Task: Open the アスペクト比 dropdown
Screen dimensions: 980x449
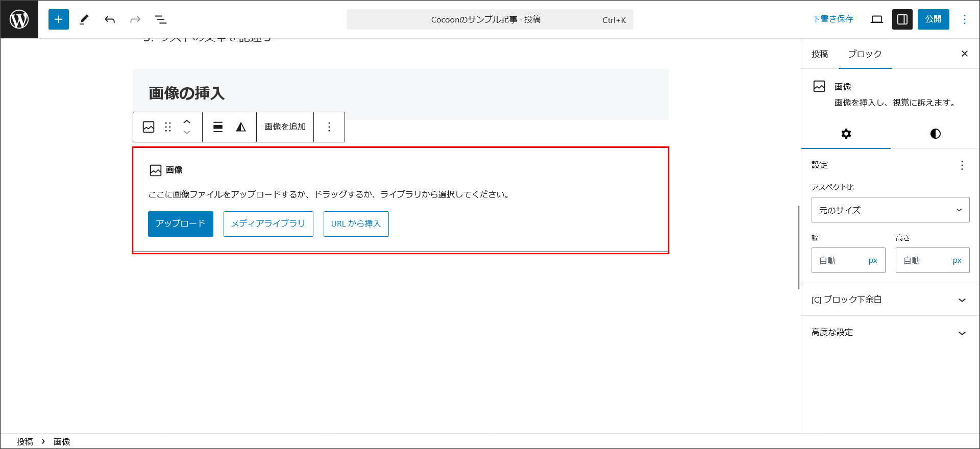Action: pos(890,210)
